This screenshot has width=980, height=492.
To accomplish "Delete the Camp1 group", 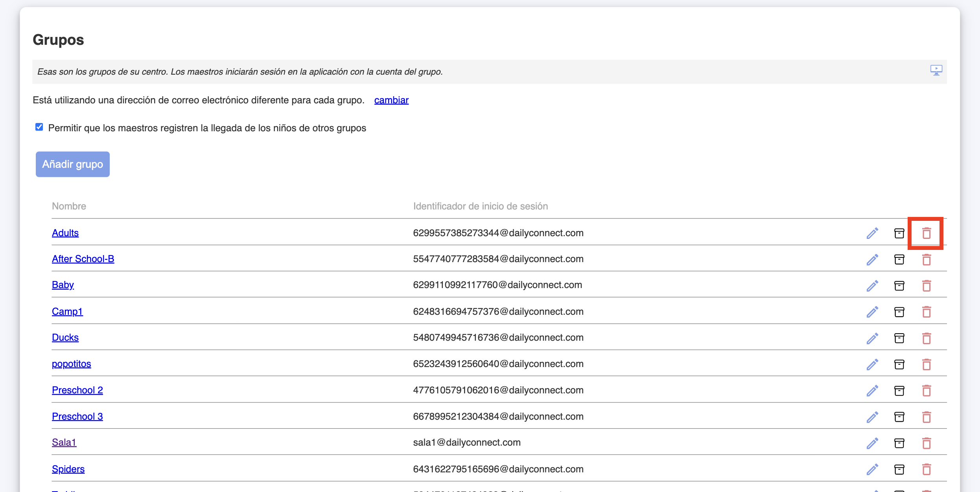I will (x=926, y=312).
